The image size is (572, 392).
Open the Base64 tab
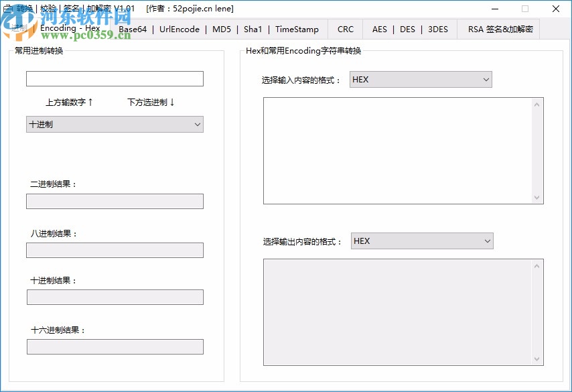pyautogui.click(x=132, y=29)
